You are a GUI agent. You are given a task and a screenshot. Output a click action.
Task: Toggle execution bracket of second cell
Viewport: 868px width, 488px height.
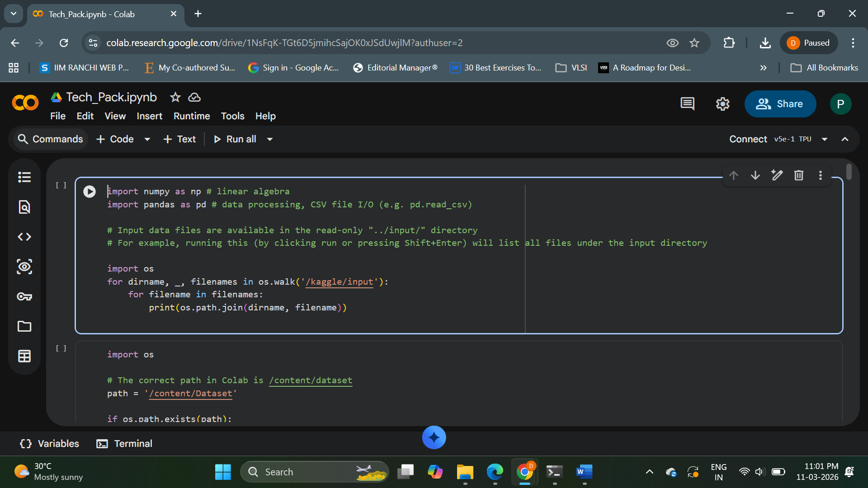61,348
